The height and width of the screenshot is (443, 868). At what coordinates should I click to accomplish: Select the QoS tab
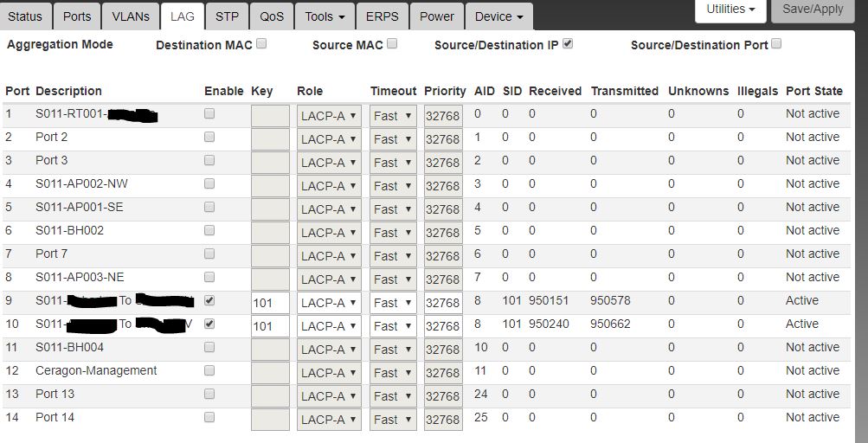point(272,16)
